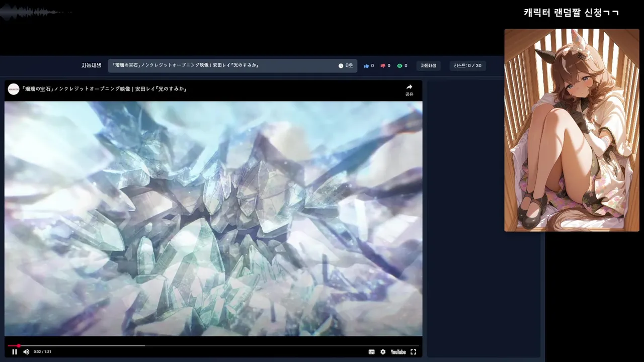
Task: Pause the YouTube video
Action: 15,352
